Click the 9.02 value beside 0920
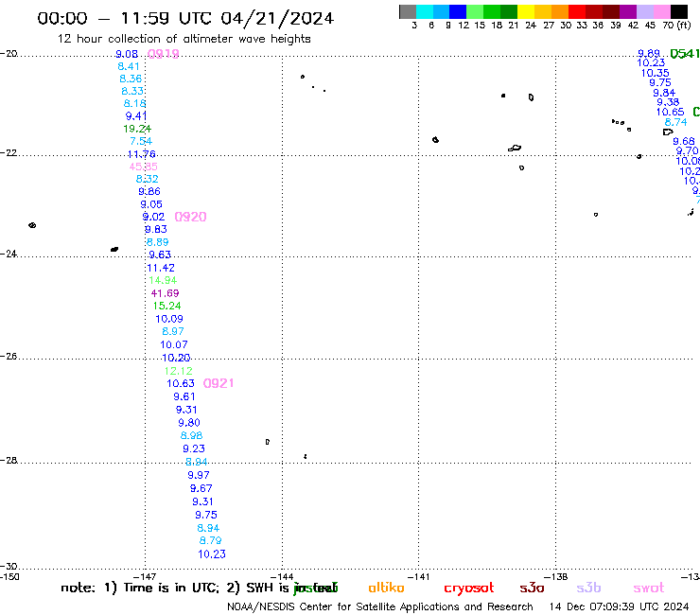This screenshot has width=700, height=615. (153, 217)
